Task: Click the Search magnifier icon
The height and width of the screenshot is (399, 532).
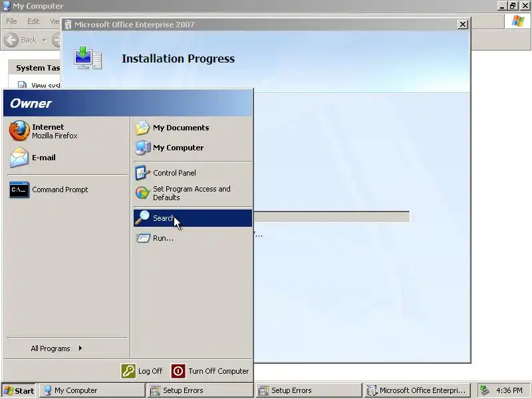Action: tap(142, 218)
